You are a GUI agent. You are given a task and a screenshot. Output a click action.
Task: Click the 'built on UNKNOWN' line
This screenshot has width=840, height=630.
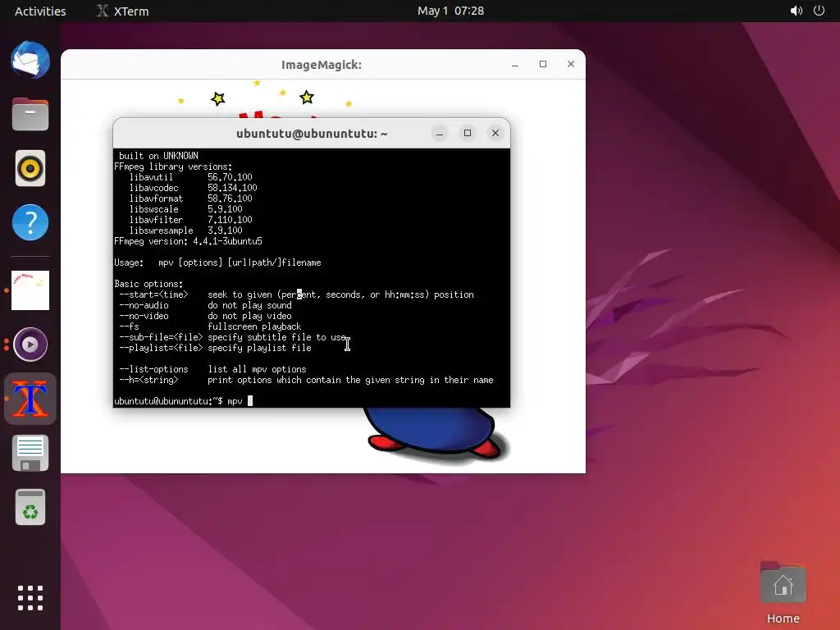pyautogui.click(x=158, y=156)
